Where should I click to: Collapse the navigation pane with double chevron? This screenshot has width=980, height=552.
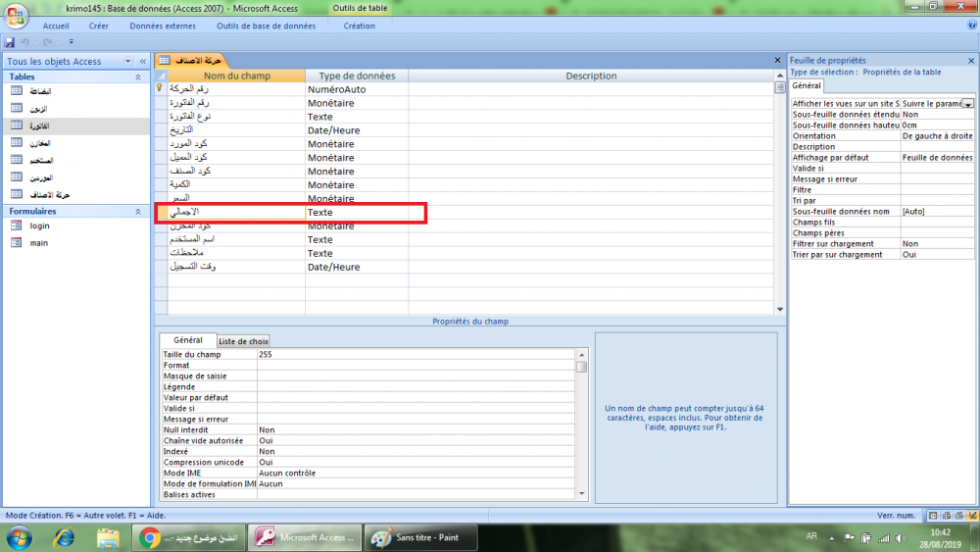(x=142, y=62)
